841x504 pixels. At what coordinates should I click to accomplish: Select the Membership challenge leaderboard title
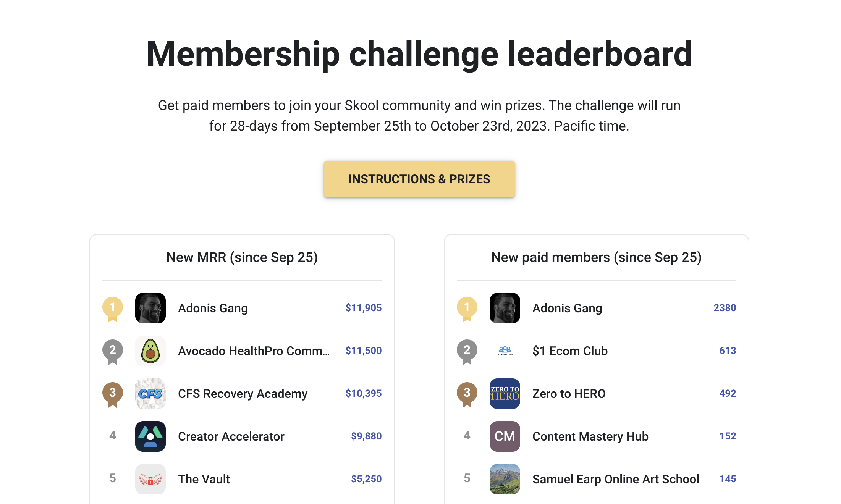(419, 54)
